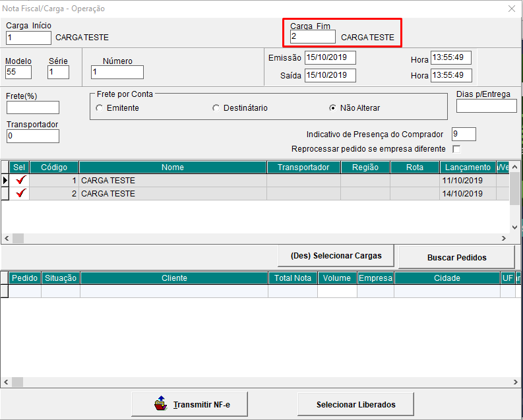523x420 pixels.
Task: Click the Cliente column header
Action: coord(174,278)
